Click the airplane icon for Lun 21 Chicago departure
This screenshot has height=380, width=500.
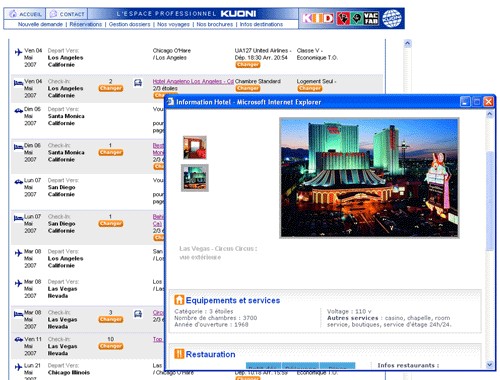click(18, 367)
